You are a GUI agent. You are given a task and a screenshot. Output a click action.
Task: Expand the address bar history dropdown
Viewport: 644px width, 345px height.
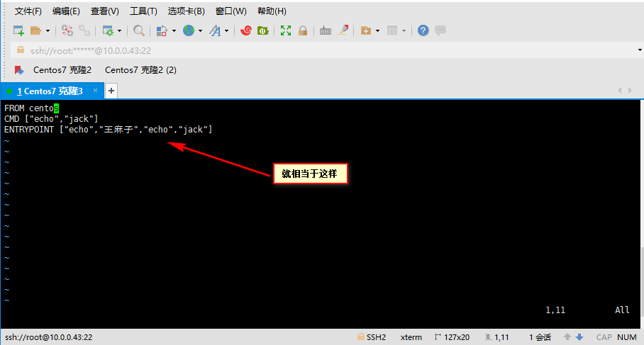point(640,50)
